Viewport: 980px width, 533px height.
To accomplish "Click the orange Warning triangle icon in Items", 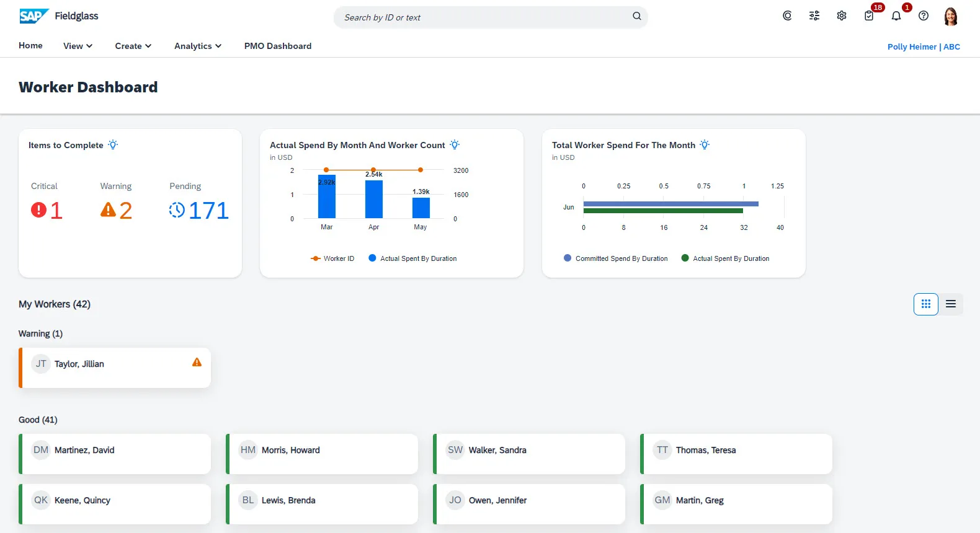I will [x=108, y=210].
